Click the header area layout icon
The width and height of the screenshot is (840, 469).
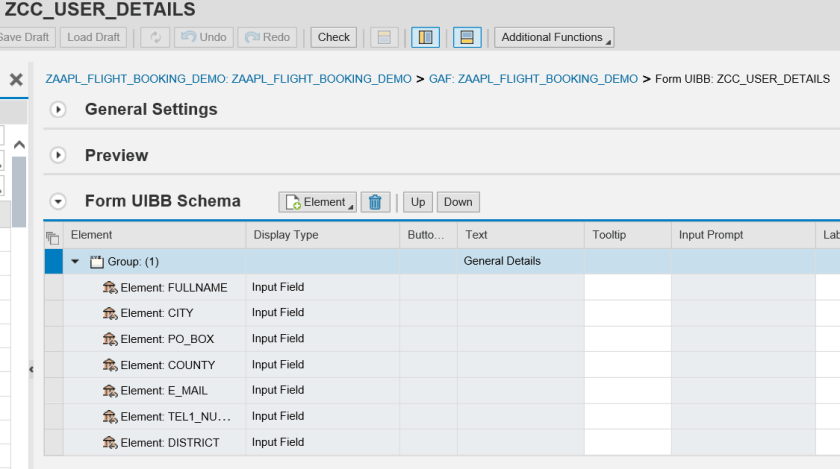pyautogui.click(x=381, y=37)
